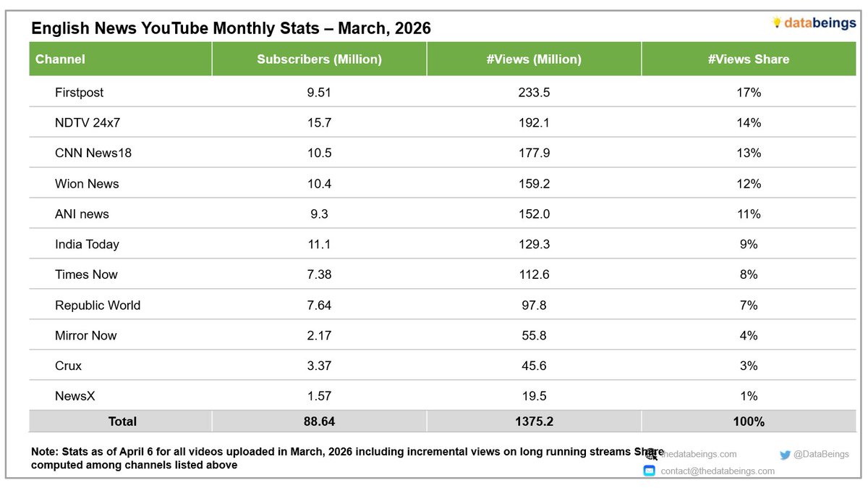Click the Total row label
The image size is (868, 488).
tap(121, 421)
